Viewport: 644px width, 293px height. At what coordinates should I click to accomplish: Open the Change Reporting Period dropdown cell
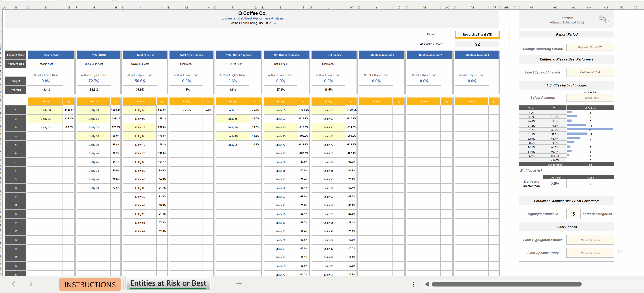tap(590, 47)
